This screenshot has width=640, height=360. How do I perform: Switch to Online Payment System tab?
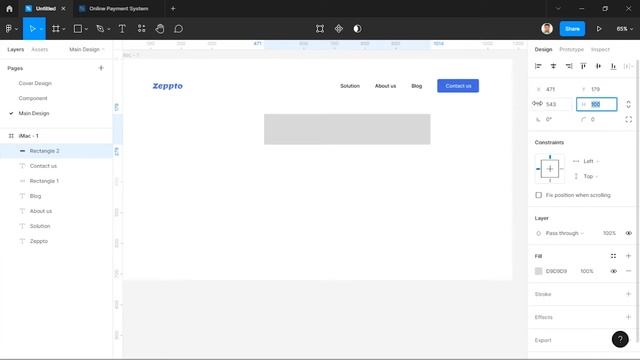tap(118, 9)
